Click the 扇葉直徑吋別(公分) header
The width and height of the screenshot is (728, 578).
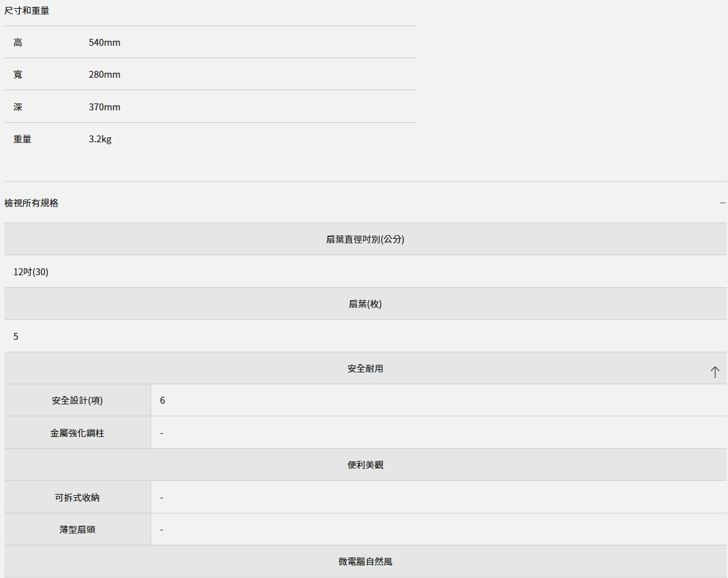(365, 239)
